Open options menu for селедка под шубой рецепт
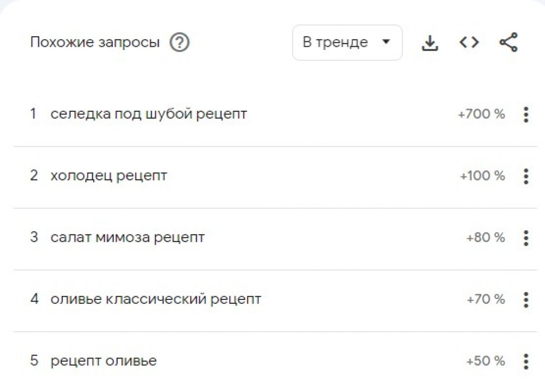 tap(526, 114)
